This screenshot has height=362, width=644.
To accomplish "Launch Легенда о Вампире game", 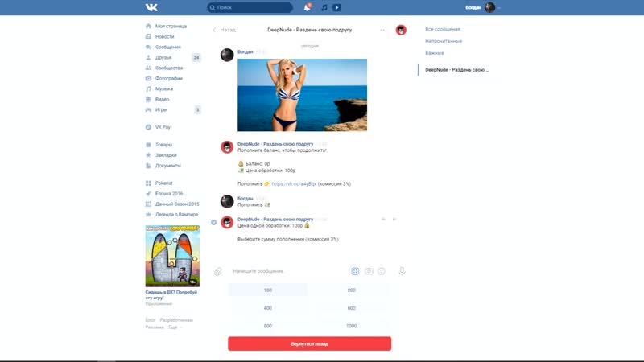I will (176, 214).
